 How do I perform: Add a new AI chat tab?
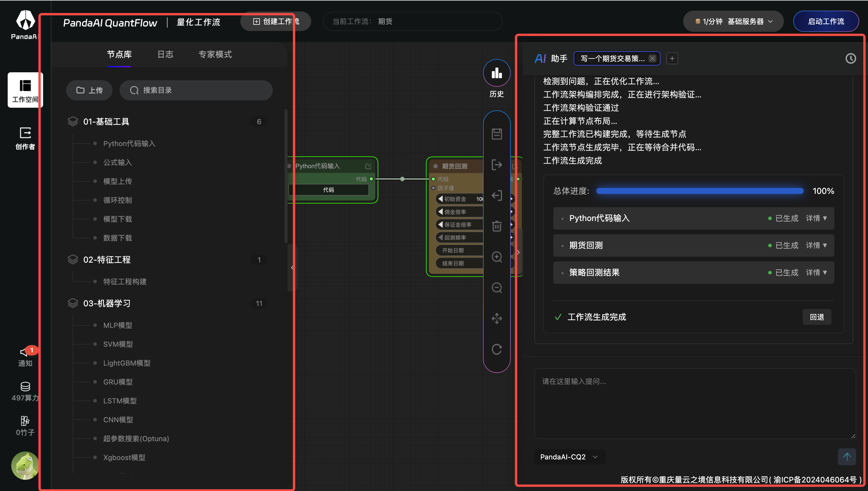click(672, 58)
